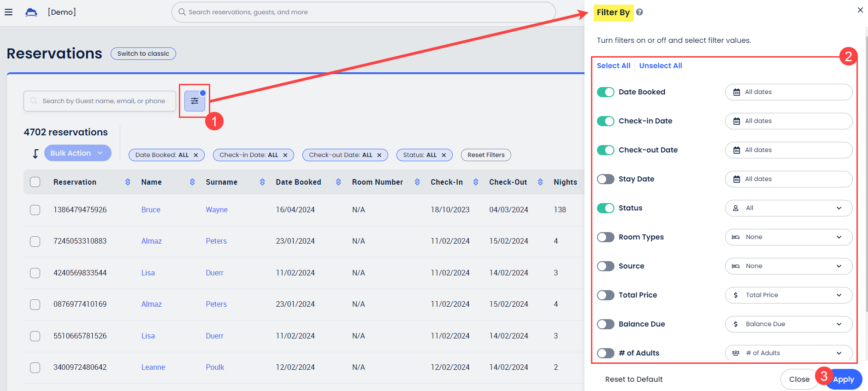This screenshot has height=391, width=868.
Task: Click the filter settings icon button
Action: [x=195, y=101]
